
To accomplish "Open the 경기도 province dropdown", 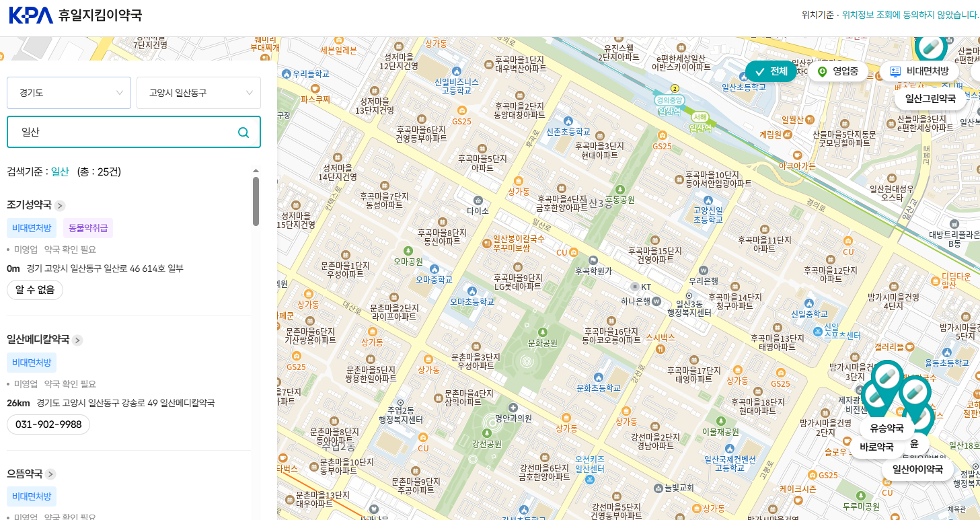I will [69, 93].
